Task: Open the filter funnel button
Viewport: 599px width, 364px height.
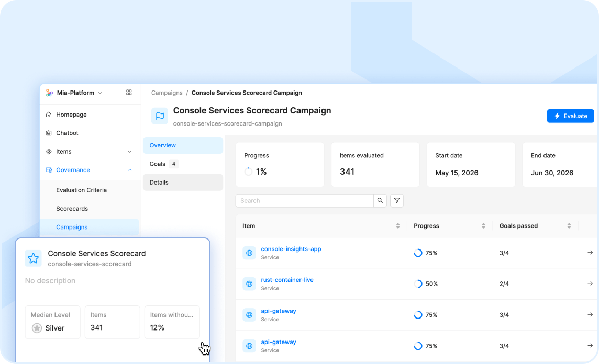Action: [x=397, y=201]
